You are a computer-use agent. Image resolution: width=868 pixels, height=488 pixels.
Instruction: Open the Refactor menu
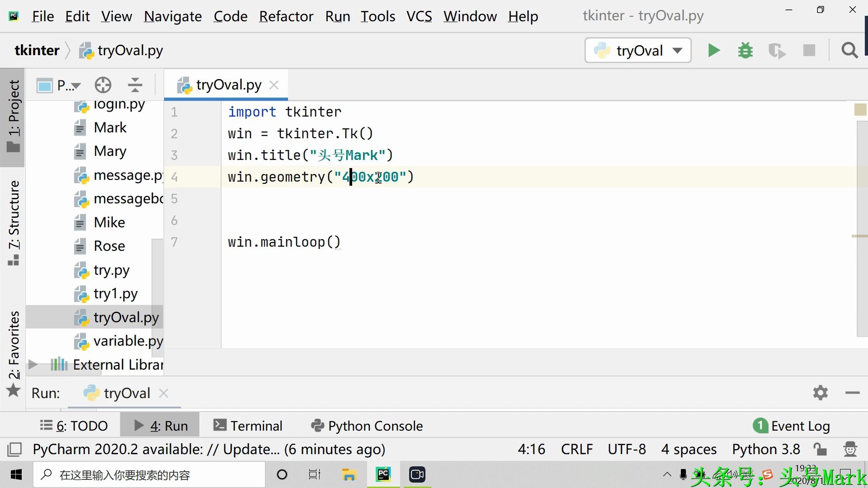(286, 16)
